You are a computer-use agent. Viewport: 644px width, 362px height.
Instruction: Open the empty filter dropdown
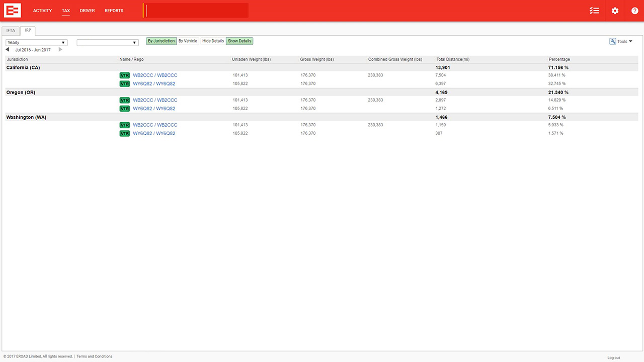click(x=107, y=43)
